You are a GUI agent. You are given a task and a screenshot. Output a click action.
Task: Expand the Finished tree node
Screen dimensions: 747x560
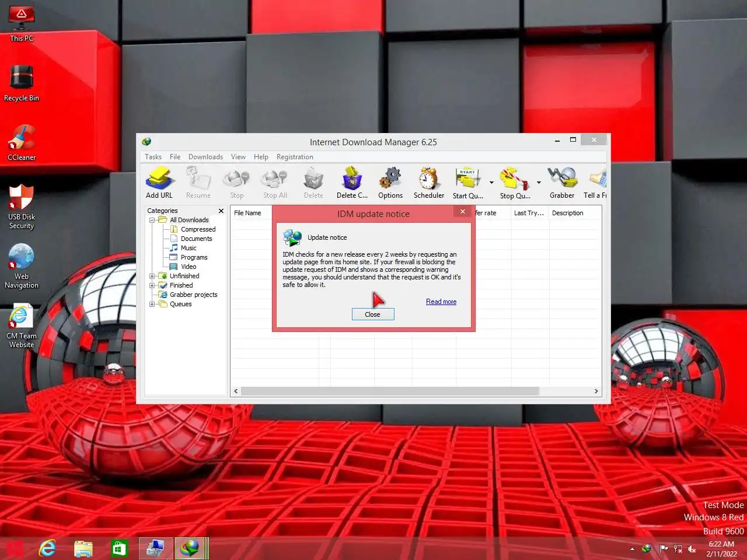pos(152,285)
